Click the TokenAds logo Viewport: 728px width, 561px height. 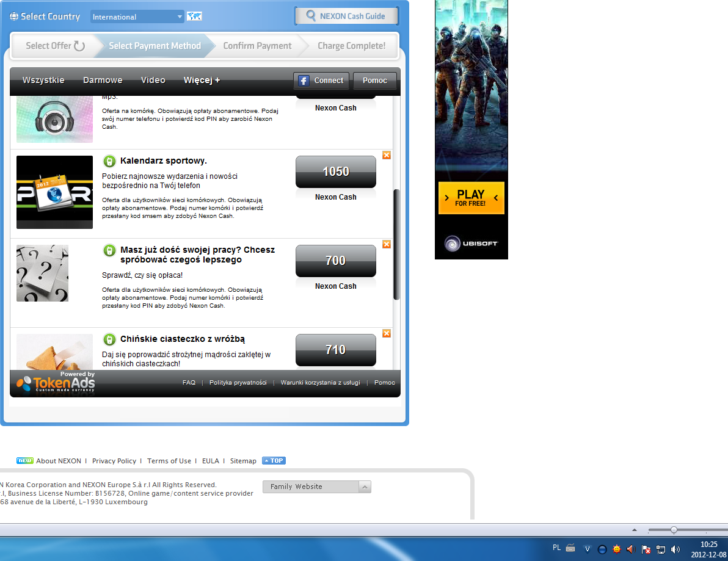[x=56, y=382]
